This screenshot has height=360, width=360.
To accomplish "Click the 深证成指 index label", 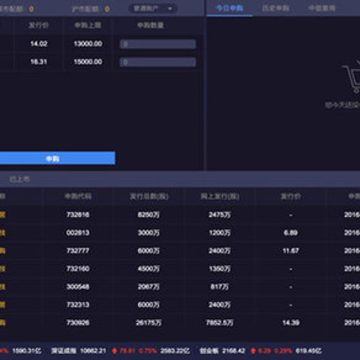I will tap(64, 351).
